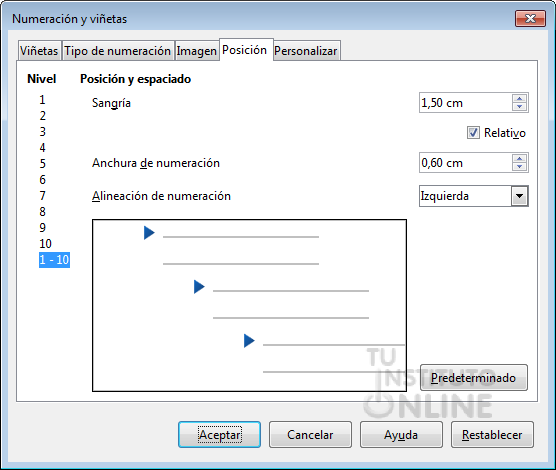Open the Alineación de numeración dropdown

519,196
